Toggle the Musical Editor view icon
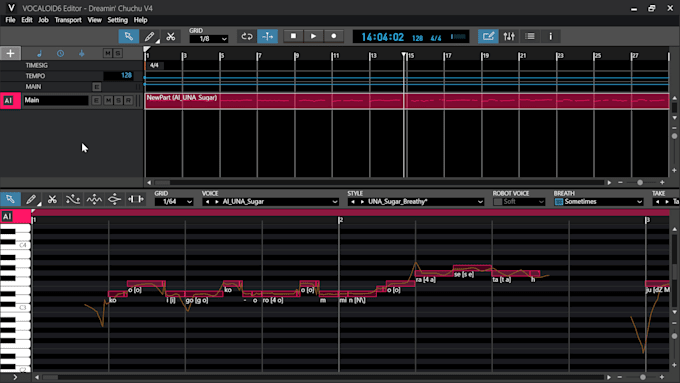Viewport: 680px width, 383px height. point(488,36)
